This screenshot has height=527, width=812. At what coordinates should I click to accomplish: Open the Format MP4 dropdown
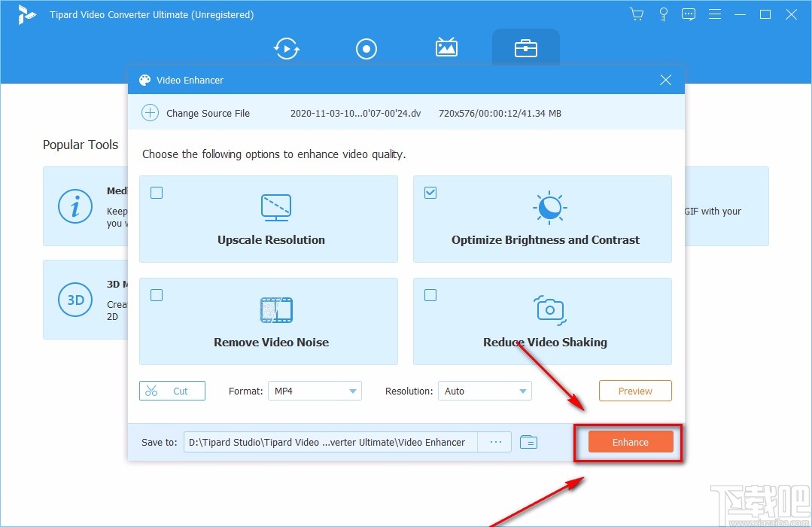click(x=315, y=391)
